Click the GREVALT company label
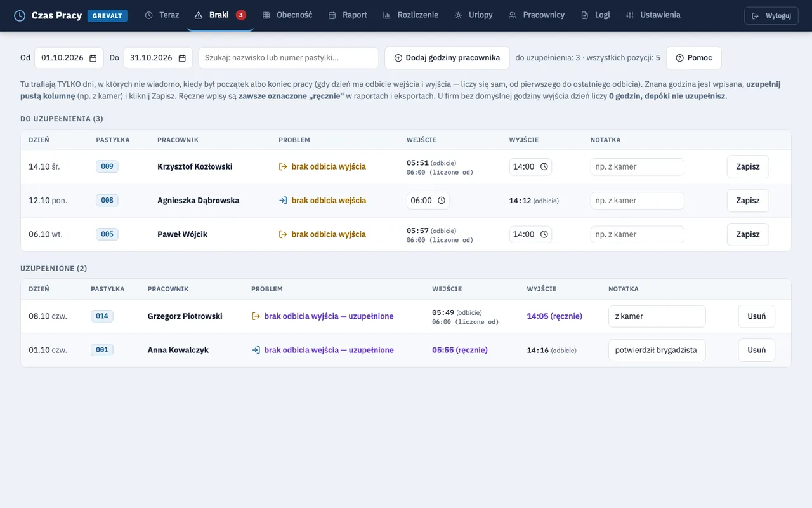The height and width of the screenshot is (508, 812). tap(107, 16)
